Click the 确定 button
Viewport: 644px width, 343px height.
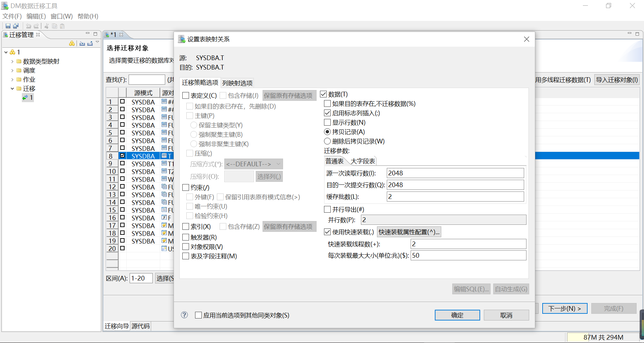[457, 315]
